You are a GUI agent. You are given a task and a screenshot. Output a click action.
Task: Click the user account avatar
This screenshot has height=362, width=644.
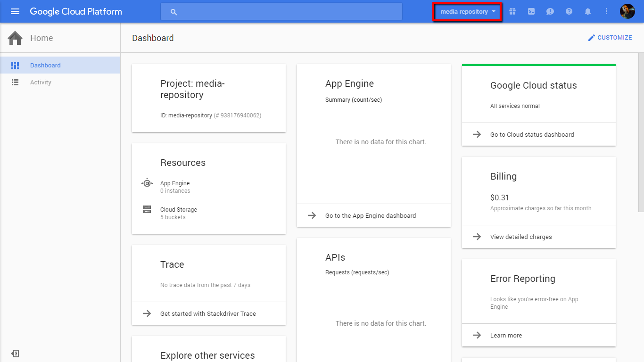627,11
